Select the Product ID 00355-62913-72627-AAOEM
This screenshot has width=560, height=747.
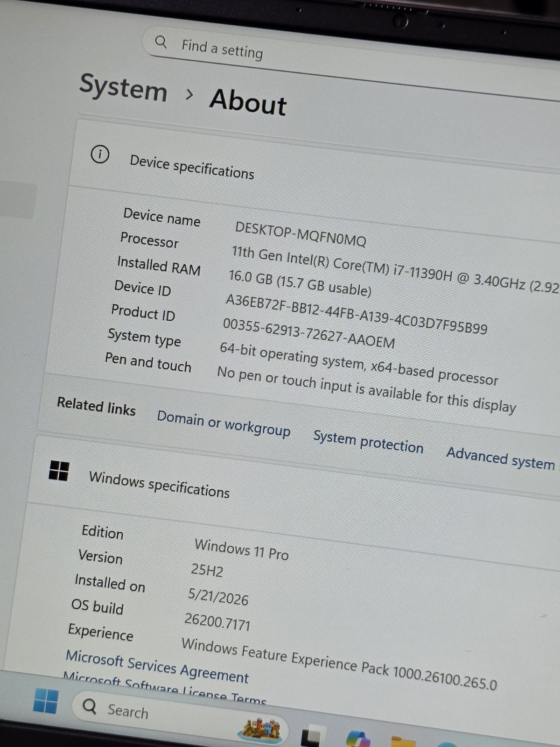coord(308,333)
